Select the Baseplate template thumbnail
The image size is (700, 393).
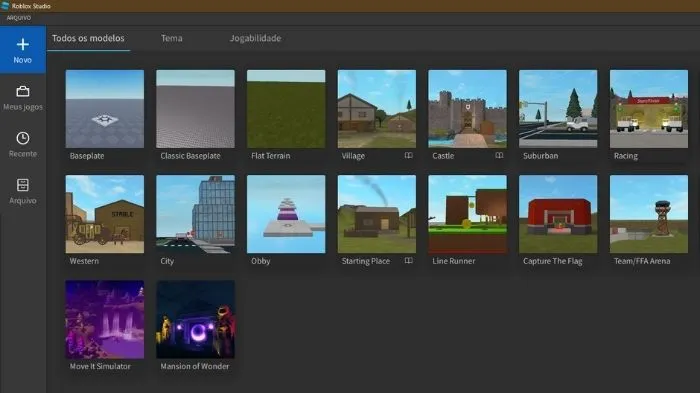click(105, 109)
